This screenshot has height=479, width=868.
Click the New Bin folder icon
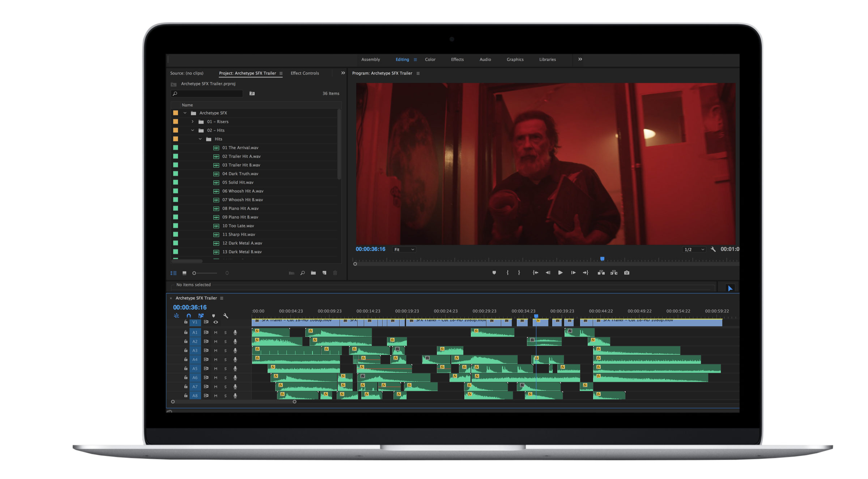click(313, 273)
